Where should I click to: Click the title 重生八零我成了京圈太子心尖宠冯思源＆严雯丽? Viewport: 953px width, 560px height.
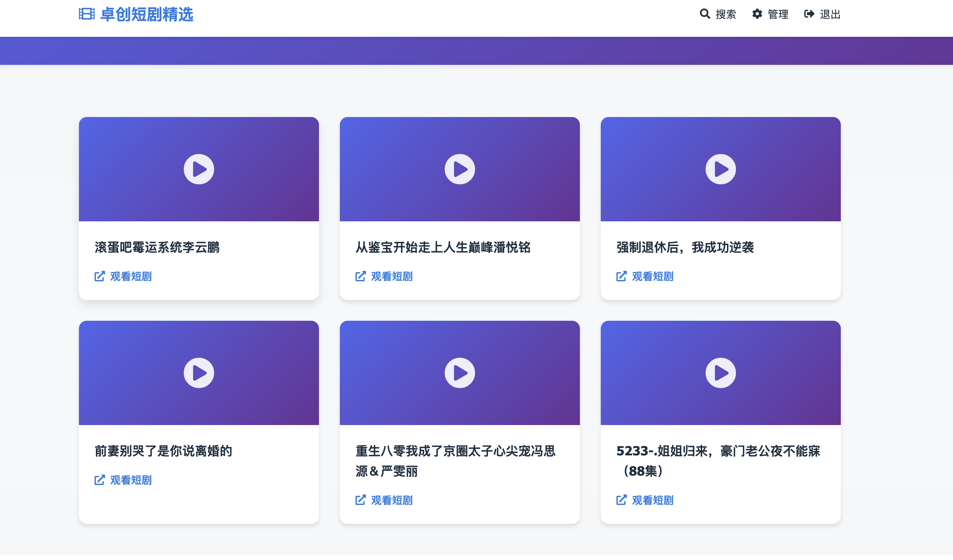pos(455,461)
